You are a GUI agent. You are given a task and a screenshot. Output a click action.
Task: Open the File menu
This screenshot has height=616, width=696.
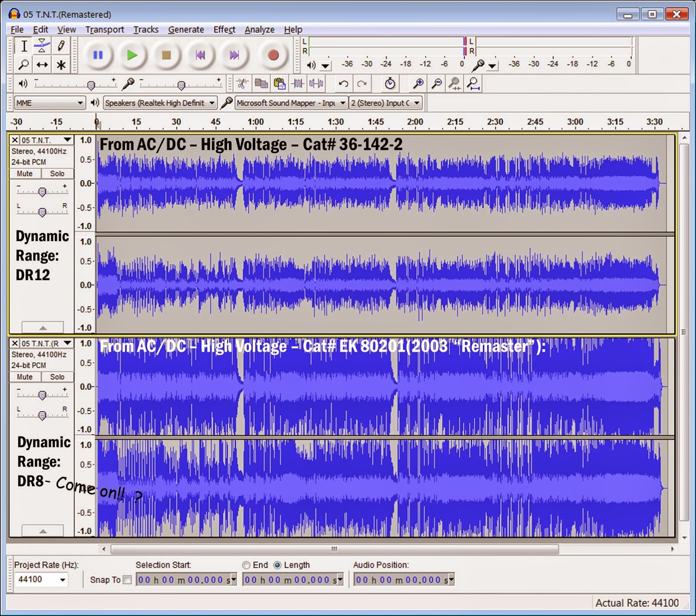click(x=17, y=30)
